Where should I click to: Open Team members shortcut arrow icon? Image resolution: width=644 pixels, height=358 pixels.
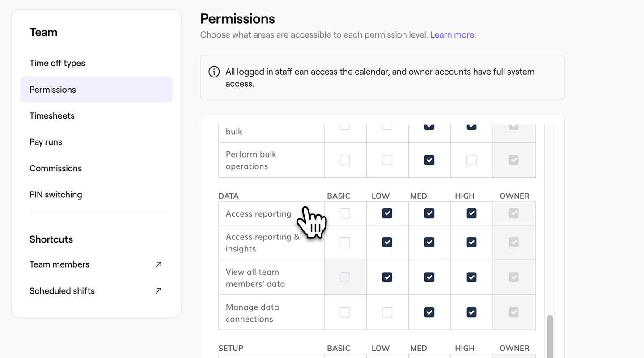click(158, 264)
